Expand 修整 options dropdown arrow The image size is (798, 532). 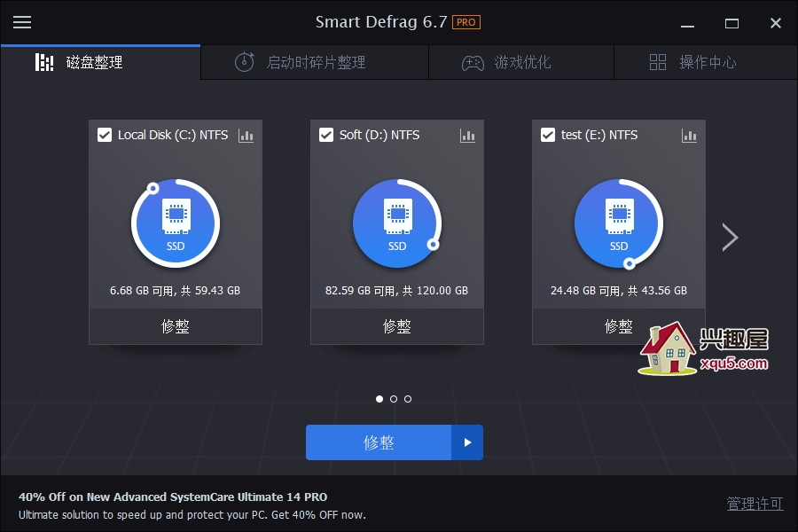tap(467, 442)
